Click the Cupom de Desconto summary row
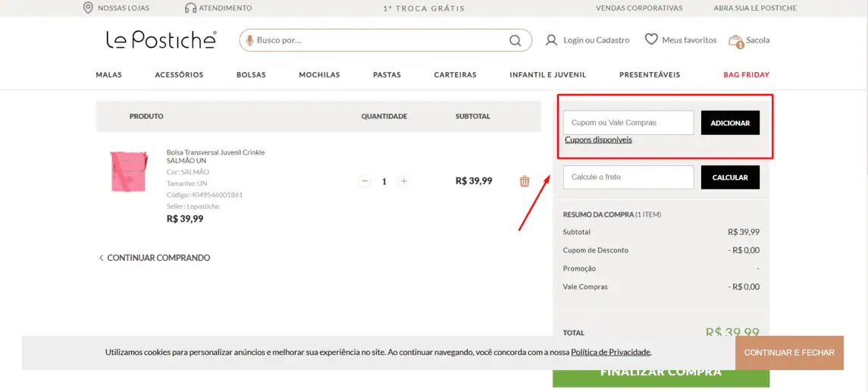The image size is (868, 392). tap(661, 250)
